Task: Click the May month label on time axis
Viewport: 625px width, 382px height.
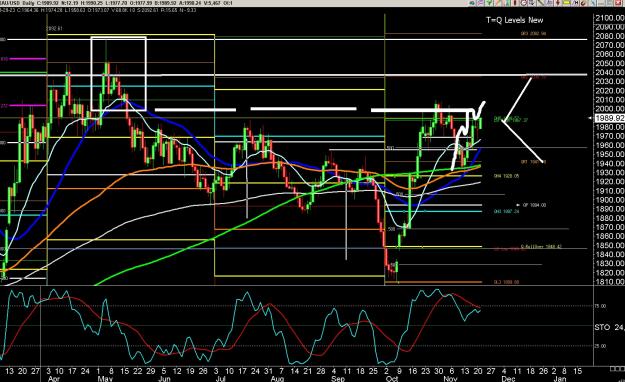Action: point(105,378)
